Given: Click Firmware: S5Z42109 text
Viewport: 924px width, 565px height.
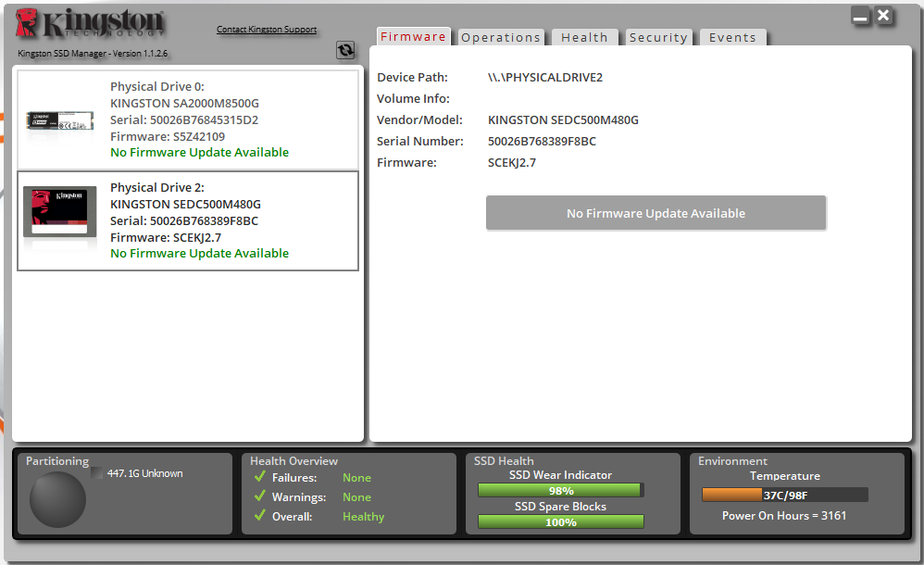Looking at the screenshot, I should pos(168,136).
